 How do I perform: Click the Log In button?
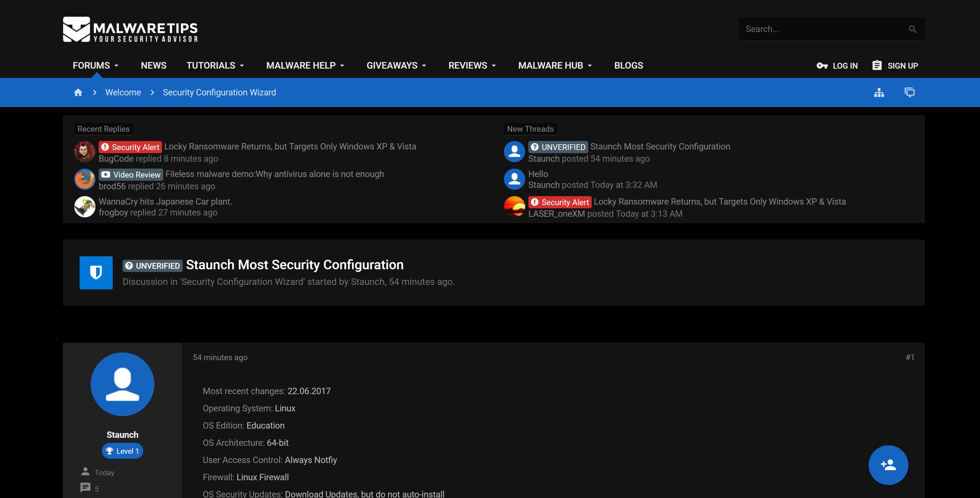837,65
